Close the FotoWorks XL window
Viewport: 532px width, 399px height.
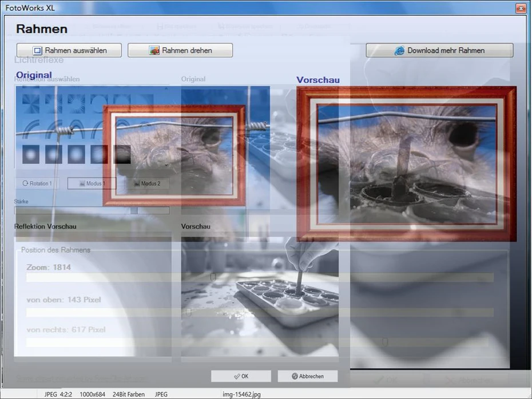(x=521, y=8)
